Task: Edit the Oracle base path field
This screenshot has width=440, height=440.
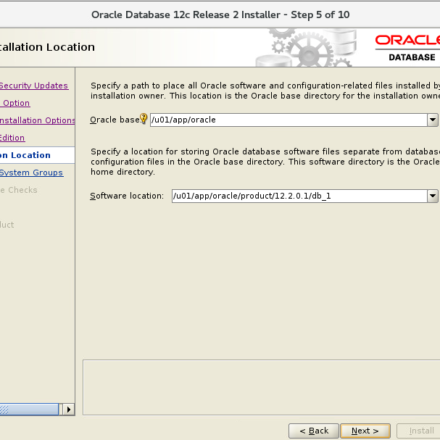Action: click(289, 120)
